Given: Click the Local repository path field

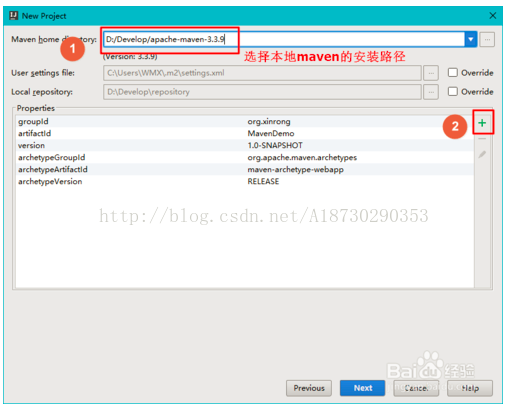Looking at the screenshot, I should pos(262,92).
